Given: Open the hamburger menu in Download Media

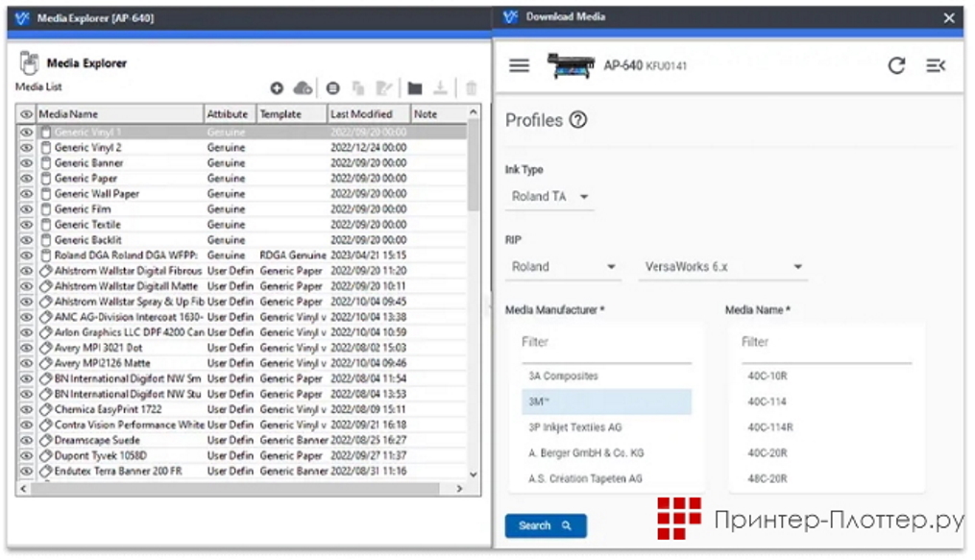Looking at the screenshot, I should click(519, 65).
